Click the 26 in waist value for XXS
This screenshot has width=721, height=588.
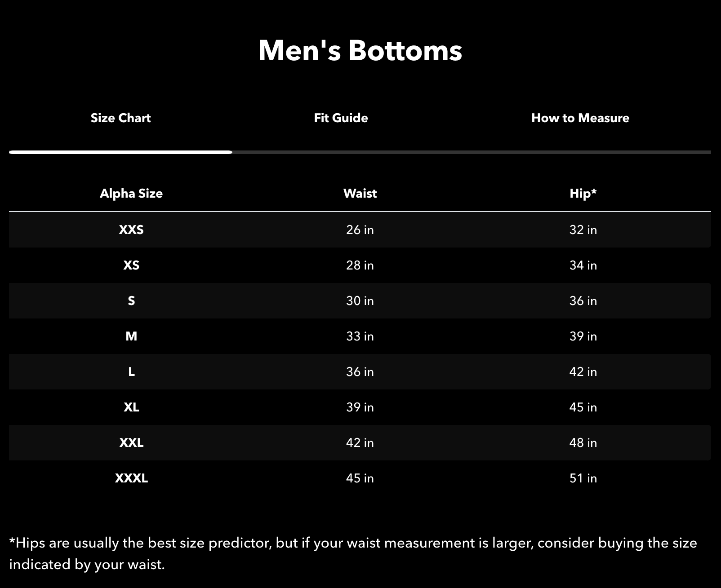coord(360,230)
